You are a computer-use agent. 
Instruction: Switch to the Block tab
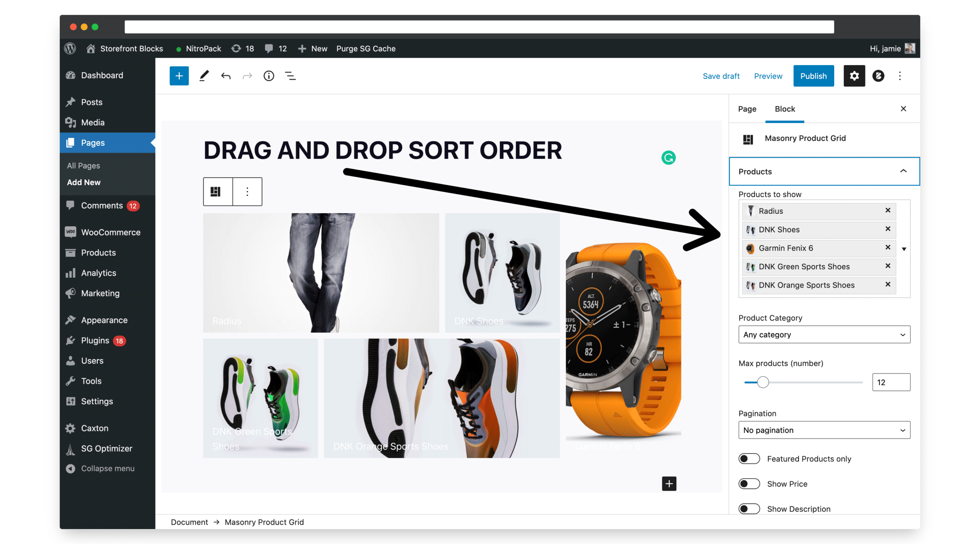click(x=784, y=109)
